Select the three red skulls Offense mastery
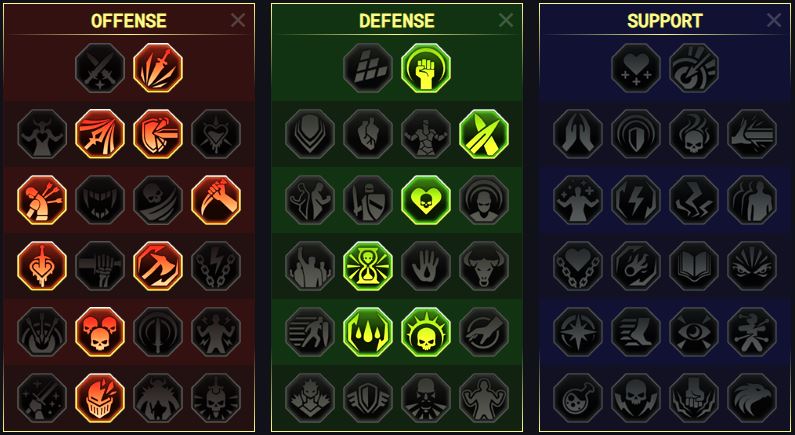795x435 pixels. pyautogui.click(x=100, y=332)
